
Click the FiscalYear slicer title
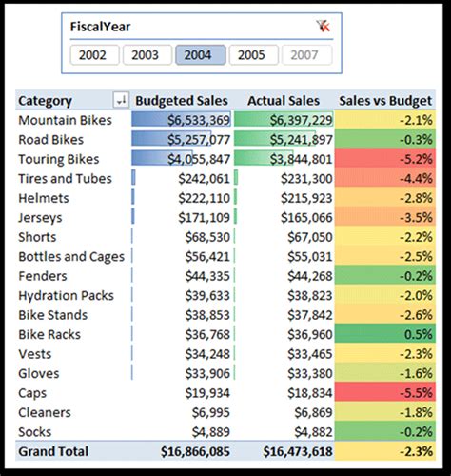point(100,27)
